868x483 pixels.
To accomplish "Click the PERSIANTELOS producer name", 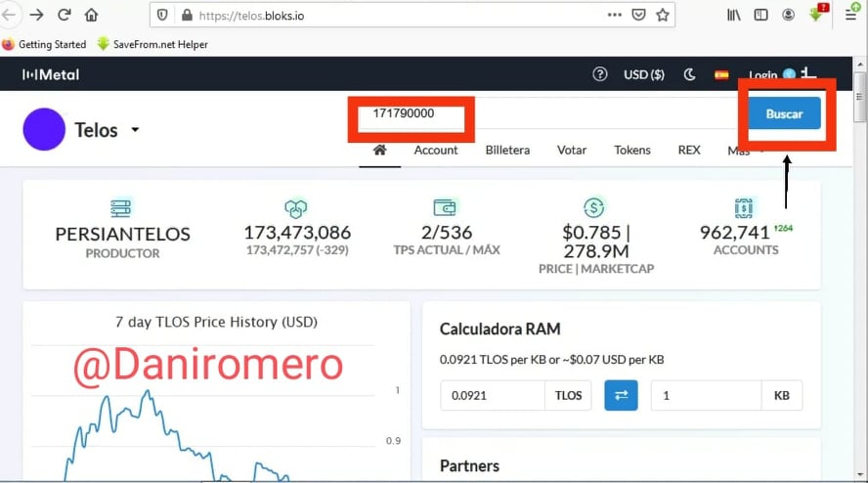I will coord(122,235).
